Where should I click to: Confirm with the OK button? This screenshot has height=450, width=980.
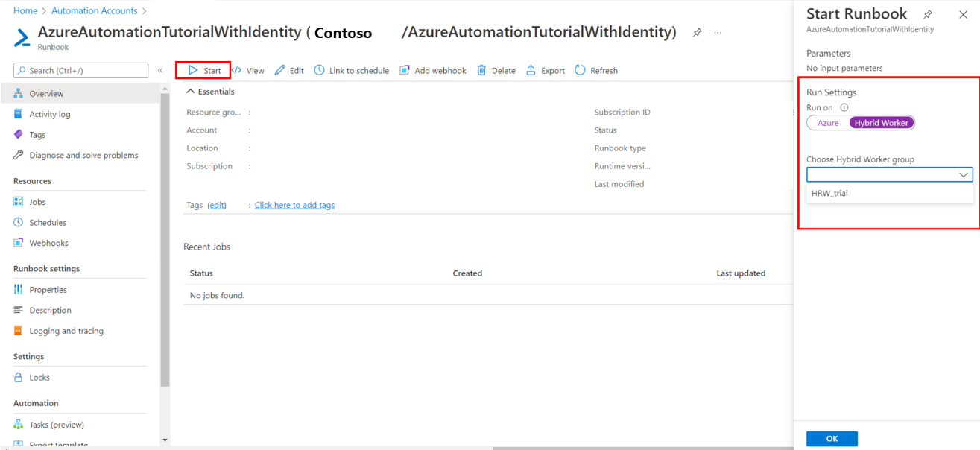coord(832,438)
